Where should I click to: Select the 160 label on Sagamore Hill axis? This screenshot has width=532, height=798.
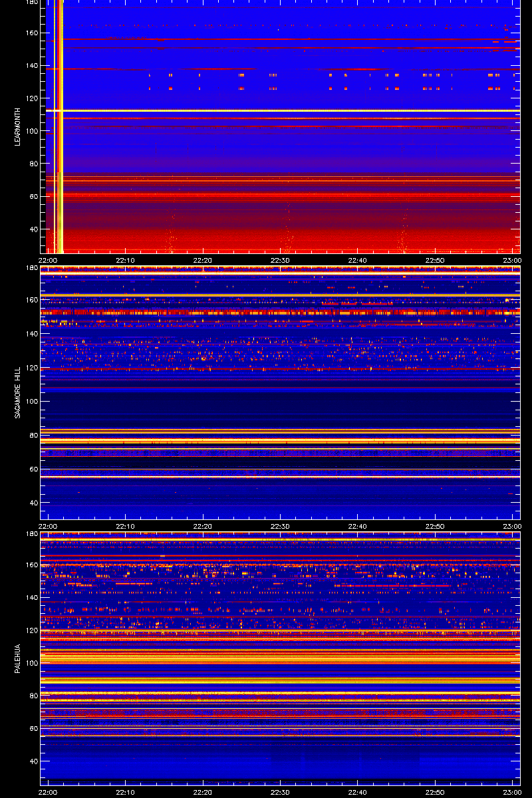pyautogui.click(x=33, y=300)
